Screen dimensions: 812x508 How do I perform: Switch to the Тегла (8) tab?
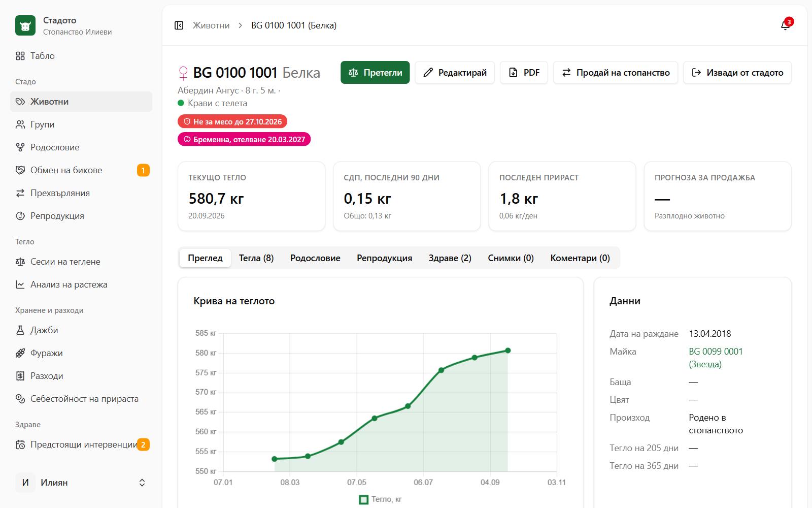pos(256,258)
